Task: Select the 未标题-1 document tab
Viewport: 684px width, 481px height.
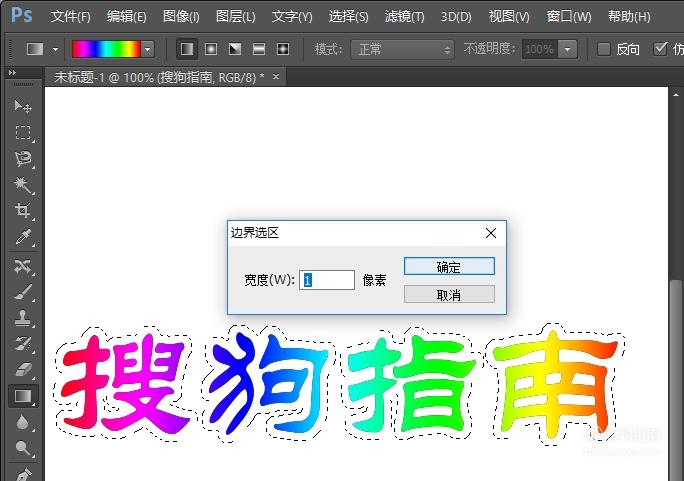Action: click(x=159, y=77)
